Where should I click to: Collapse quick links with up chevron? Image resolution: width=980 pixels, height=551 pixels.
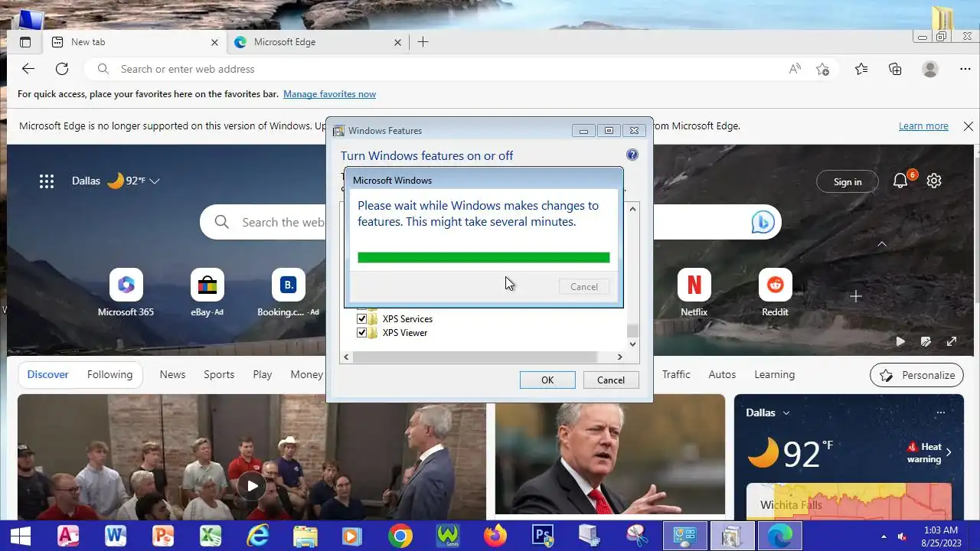(x=882, y=244)
